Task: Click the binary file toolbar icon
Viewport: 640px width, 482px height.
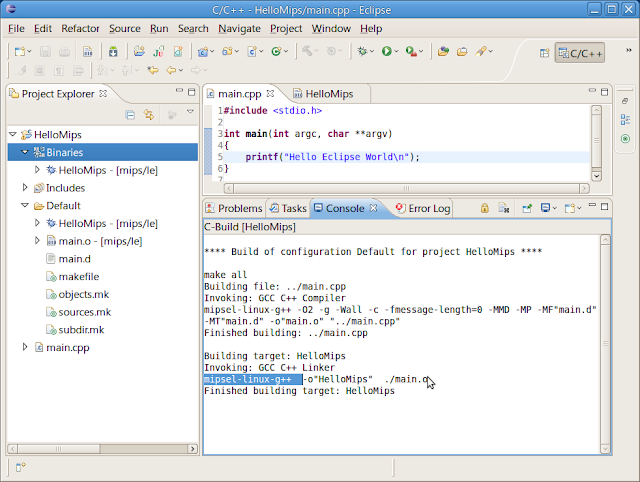Action: pyautogui.click(x=87, y=51)
